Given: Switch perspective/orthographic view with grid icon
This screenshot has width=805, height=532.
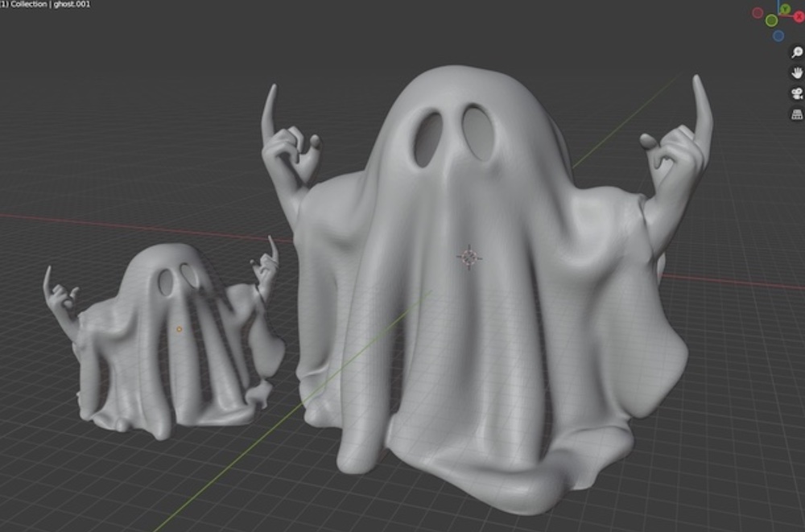Looking at the screenshot, I should click(x=796, y=115).
